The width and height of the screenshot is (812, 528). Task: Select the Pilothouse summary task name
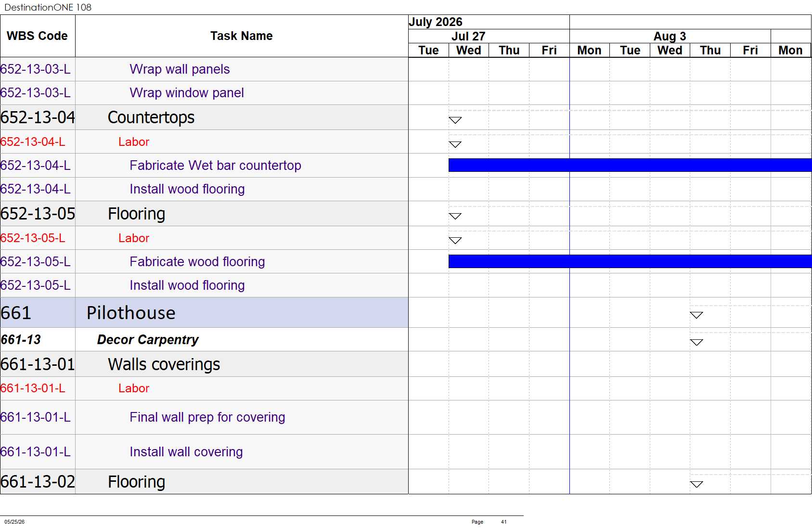[131, 313]
